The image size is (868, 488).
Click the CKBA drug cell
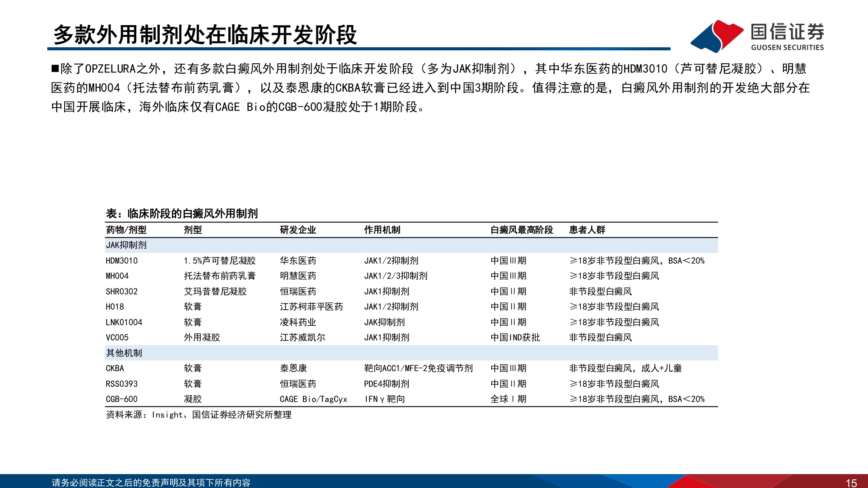pyautogui.click(x=115, y=368)
